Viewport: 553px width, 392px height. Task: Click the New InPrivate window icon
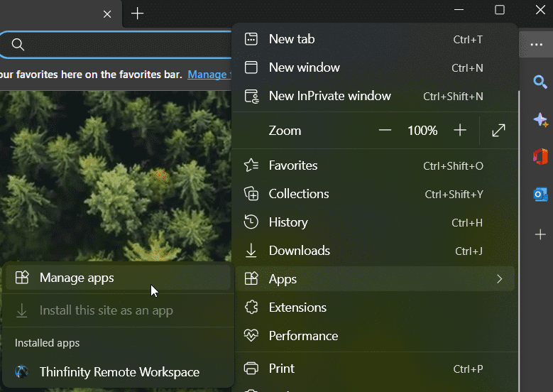251,96
